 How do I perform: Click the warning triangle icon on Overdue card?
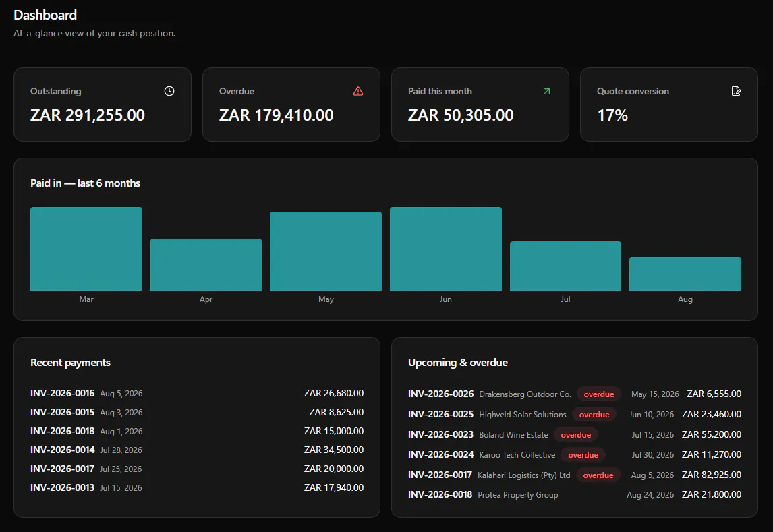[x=358, y=91]
